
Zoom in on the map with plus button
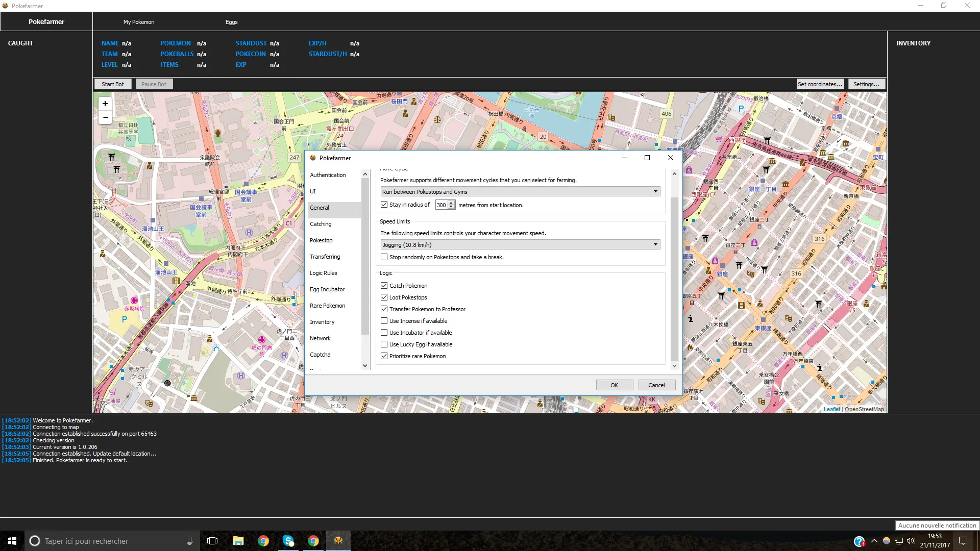pyautogui.click(x=105, y=104)
